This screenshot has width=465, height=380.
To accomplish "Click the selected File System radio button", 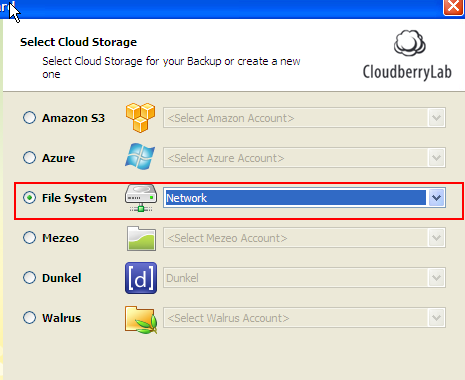I will click(29, 198).
